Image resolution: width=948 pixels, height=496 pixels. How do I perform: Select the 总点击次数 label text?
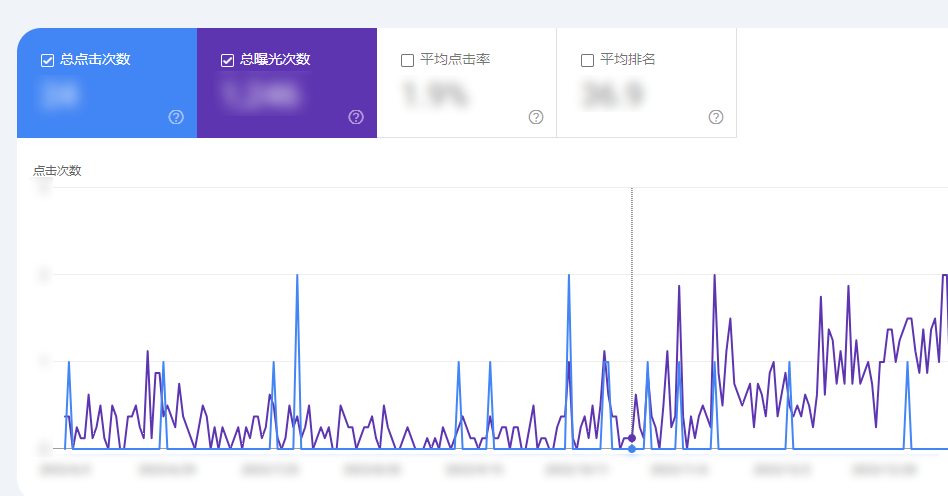coord(95,59)
